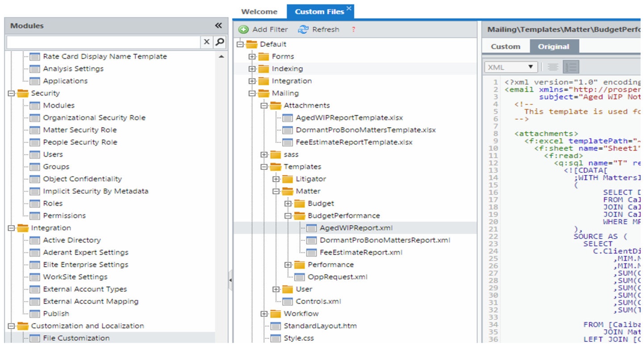Click in the Modules search field

103,42
